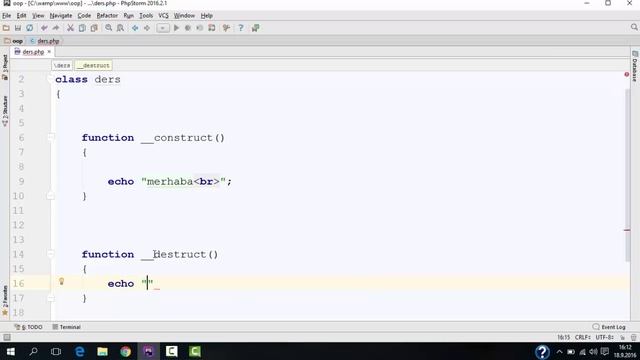Collapse the __destruct function fold marker
The image size is (640, 360).
coord(51,254)
